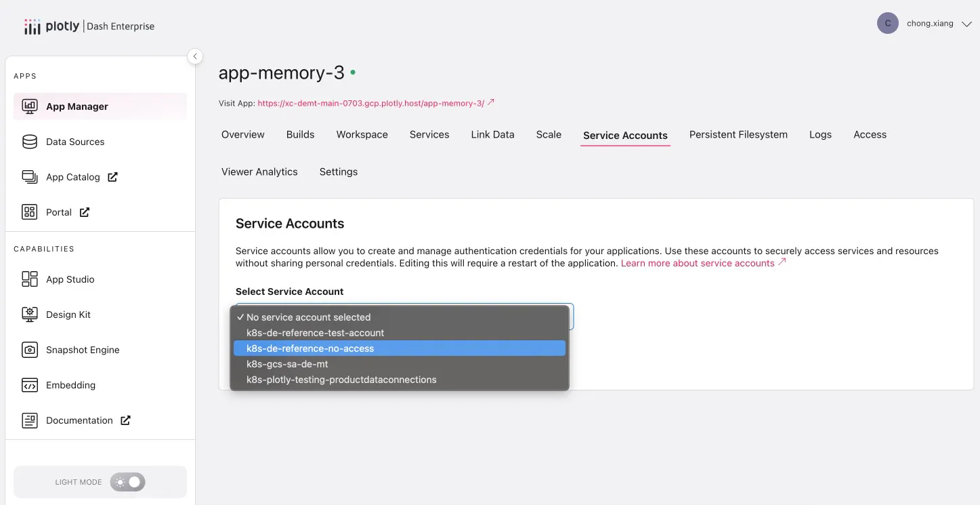Click the App Studio layout icon
The height and width of the screenshot is (505, 980).
coord(30,279)
